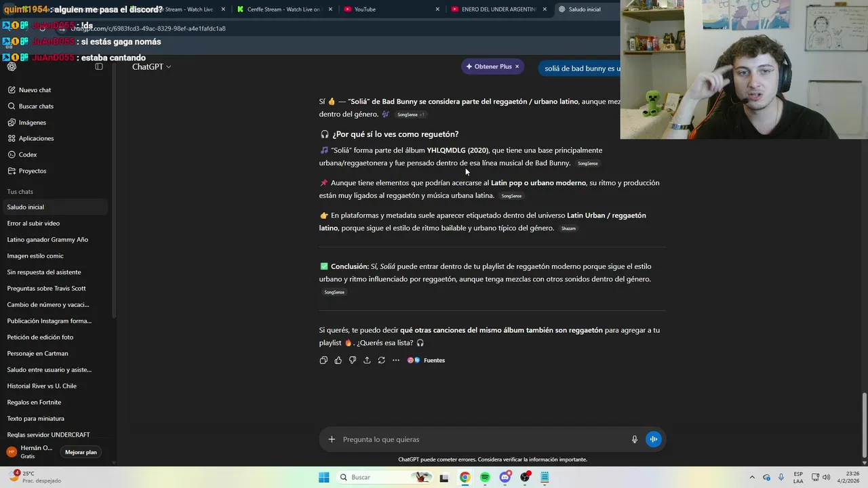Give the response a thumbs down
Screen dimensions: 868x488
353,360
